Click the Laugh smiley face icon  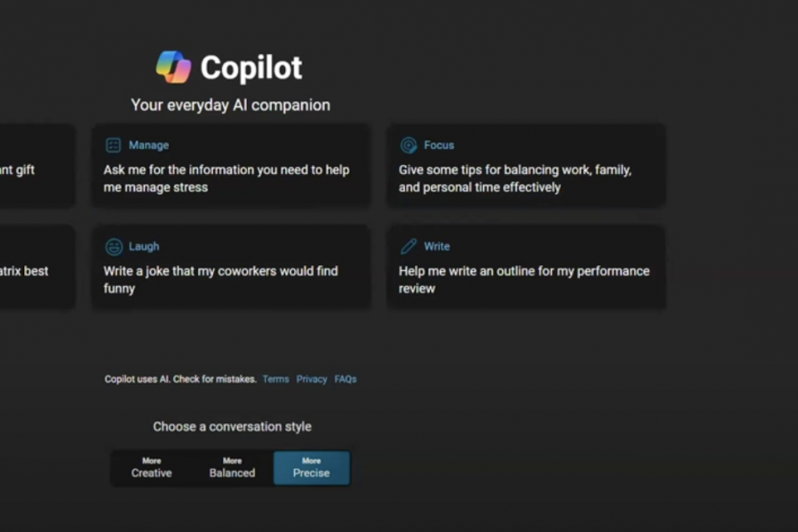pyautogui.click(x=113, y=247)
